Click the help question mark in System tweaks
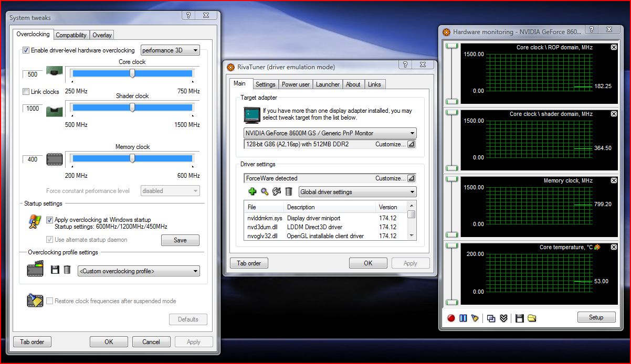Viewport: 631px width, 364px height. [188, 16]
